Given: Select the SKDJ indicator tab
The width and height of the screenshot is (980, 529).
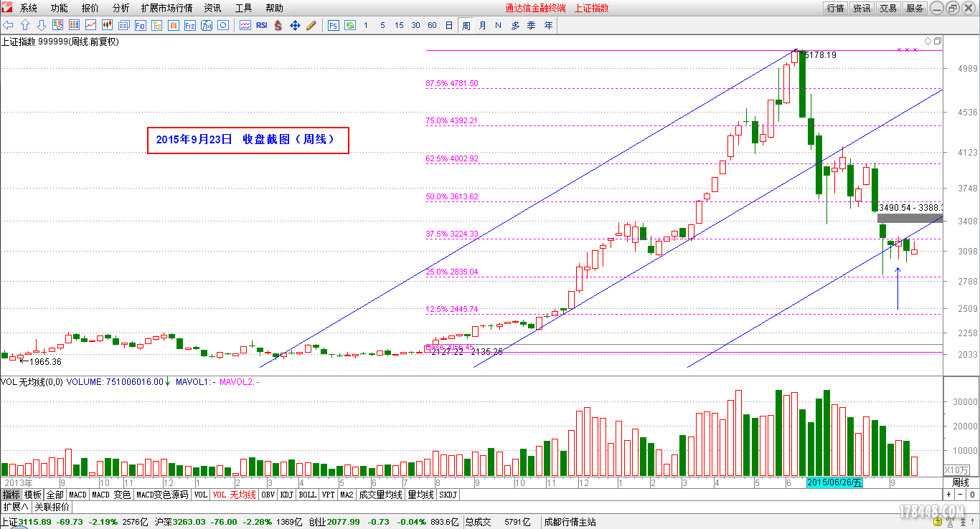Looking at the screenshot, I should pyautogui.click(x=447, y=495).
